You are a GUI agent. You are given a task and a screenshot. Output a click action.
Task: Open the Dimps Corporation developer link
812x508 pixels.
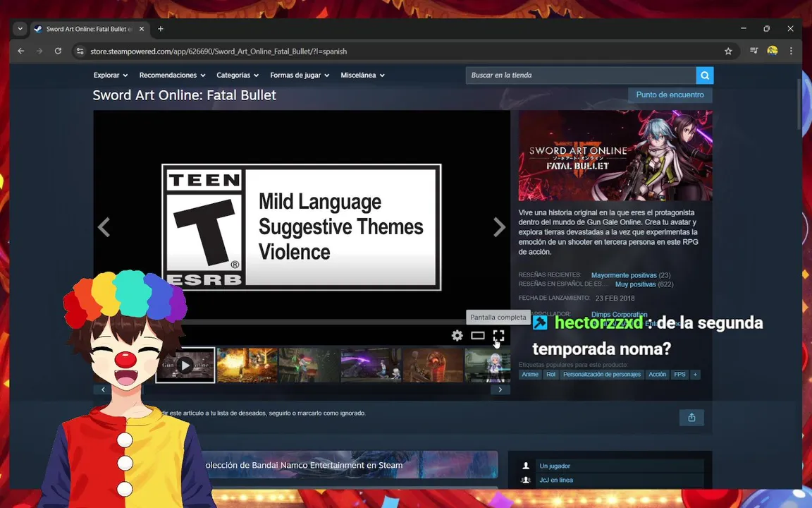pyautogui.click(x=620, y=315)
